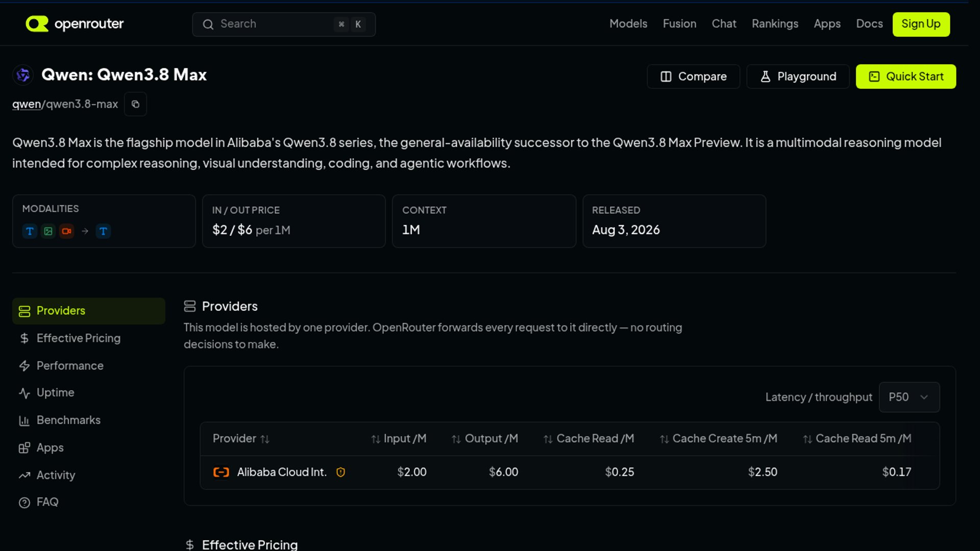Screen dimensions: 980x551
Task: Click the text output modality icon
Action: click(103, 231)
